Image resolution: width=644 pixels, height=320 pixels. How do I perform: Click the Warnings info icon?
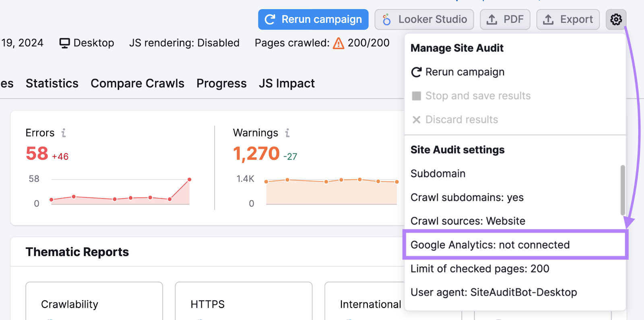(x=287, y=133)
